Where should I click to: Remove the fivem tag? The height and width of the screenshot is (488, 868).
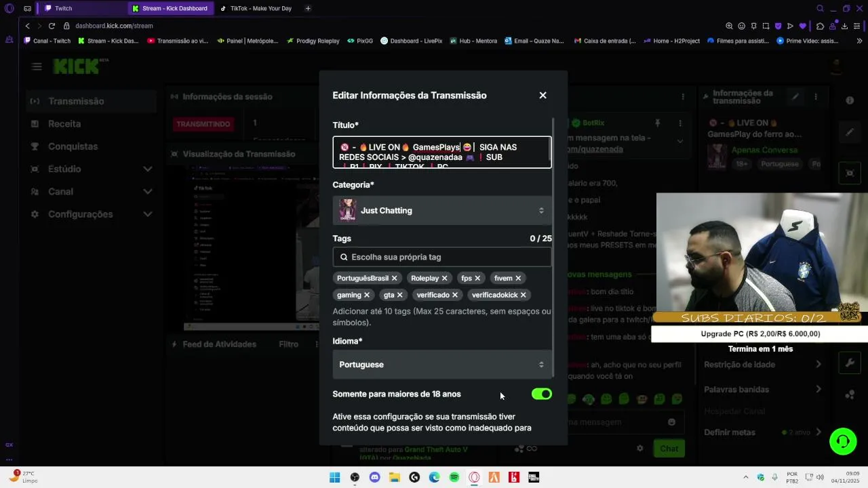coord(518,279)
